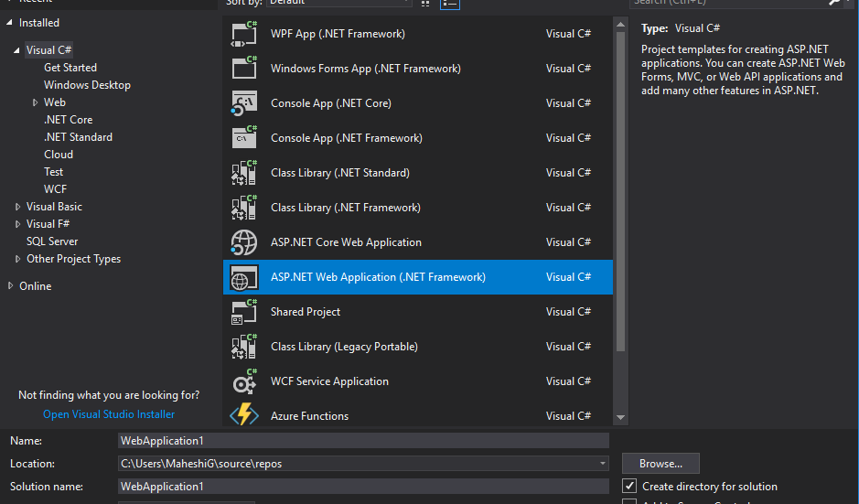The image size is (859, 504).
Task: Select Console App (.NET Core) label
Action: [331, 103]
